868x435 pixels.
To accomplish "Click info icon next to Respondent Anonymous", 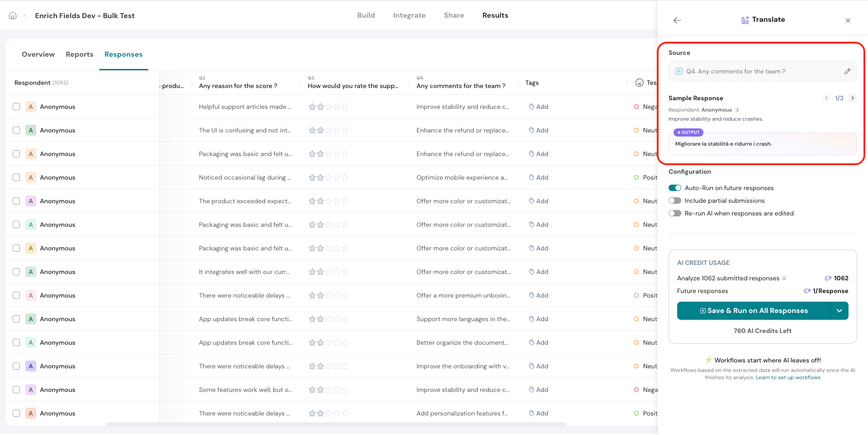I will pyautogui.click(x=737, y=110).
